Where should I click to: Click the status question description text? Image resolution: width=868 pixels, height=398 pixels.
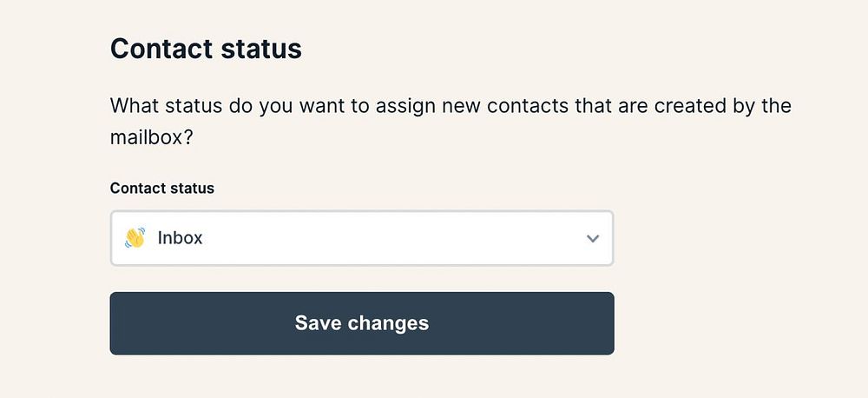point(450,106)
